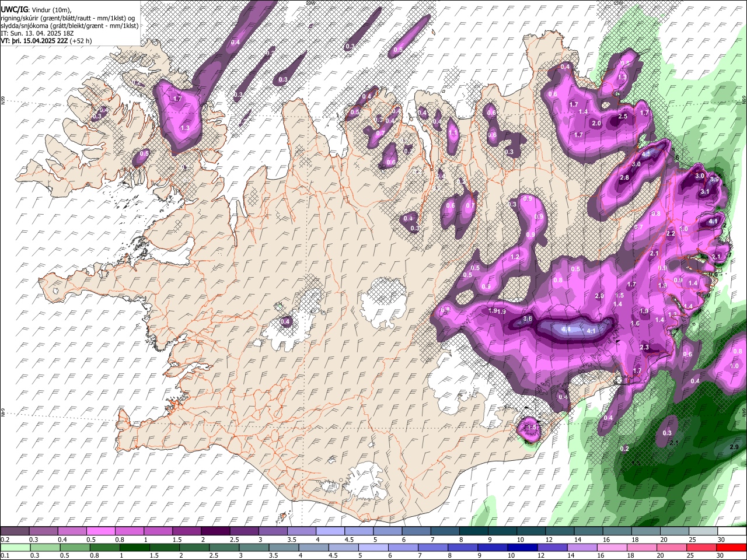Click the '2.2' snowfall value in east Iceland

671,233
